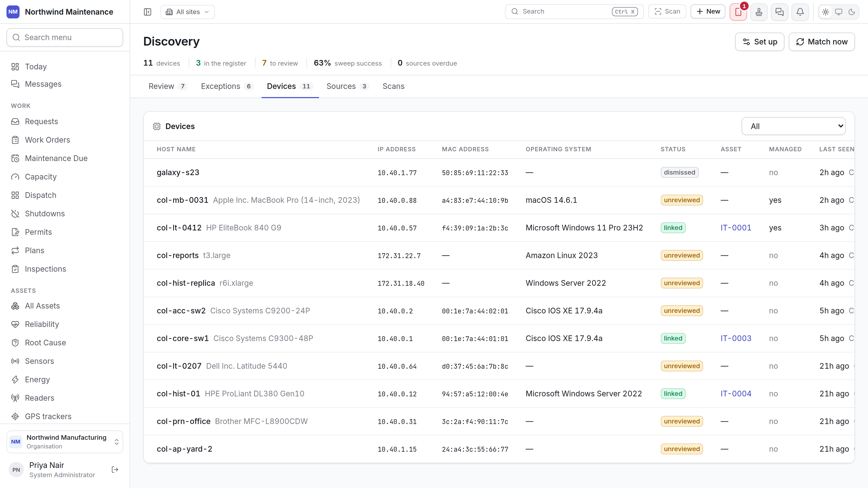Viewport: 868px width, 488px height.
Task: Log out using sign-out icon
Action: click(x=115, y=470)
